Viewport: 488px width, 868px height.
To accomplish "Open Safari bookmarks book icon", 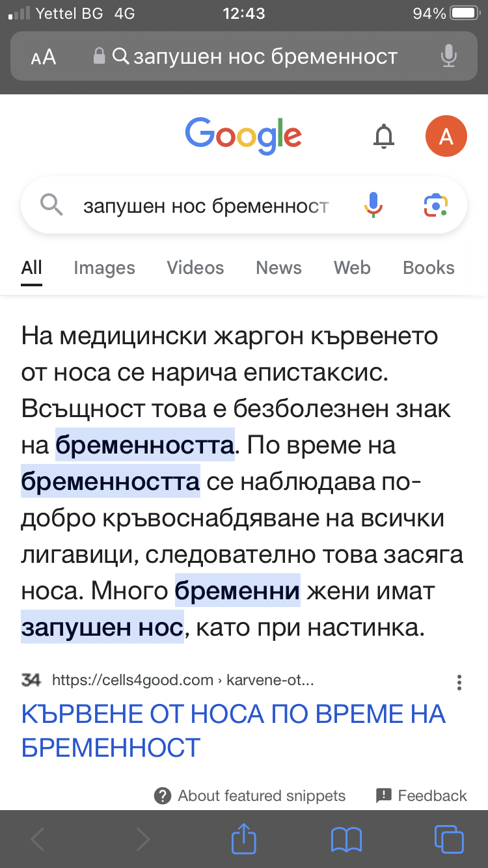I will (x=346, y=839).
